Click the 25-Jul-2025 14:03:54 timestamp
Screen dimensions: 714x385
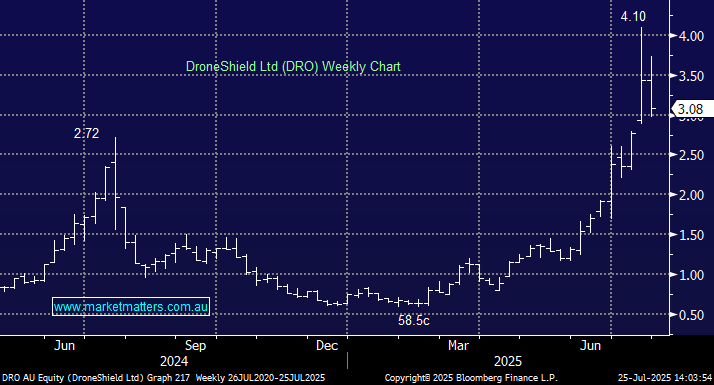pos(665,378)
